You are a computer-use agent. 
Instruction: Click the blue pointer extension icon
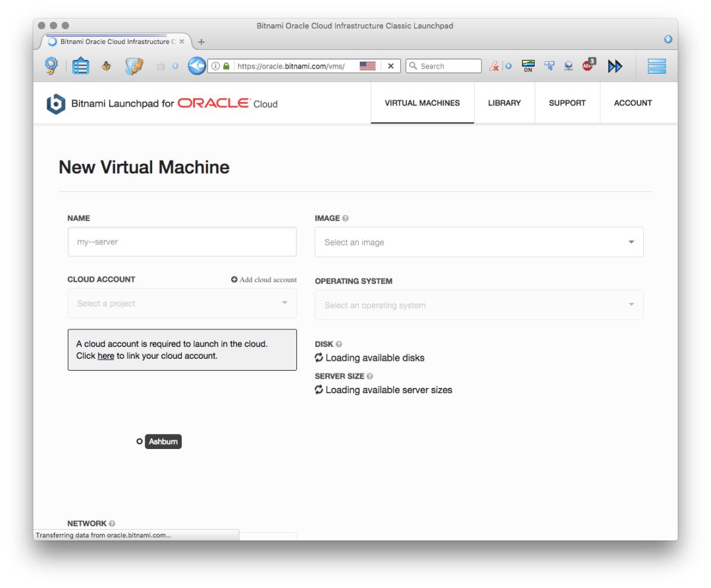[549, 67]
